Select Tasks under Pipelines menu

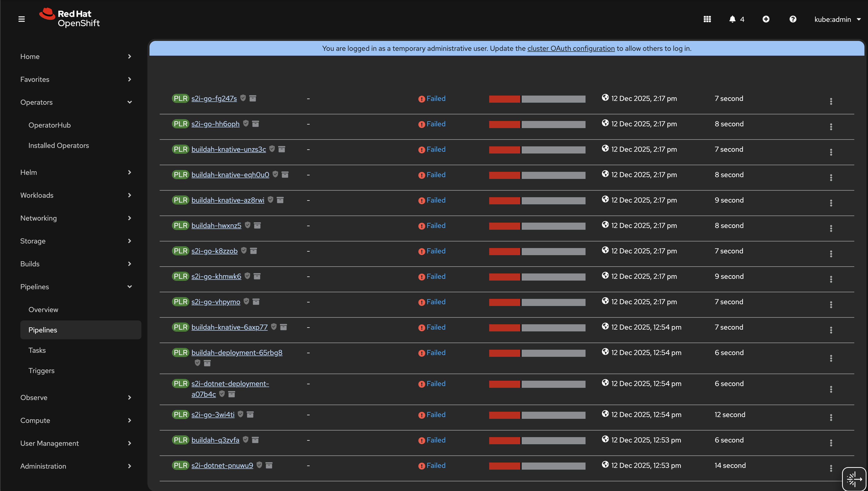point(37,350)
